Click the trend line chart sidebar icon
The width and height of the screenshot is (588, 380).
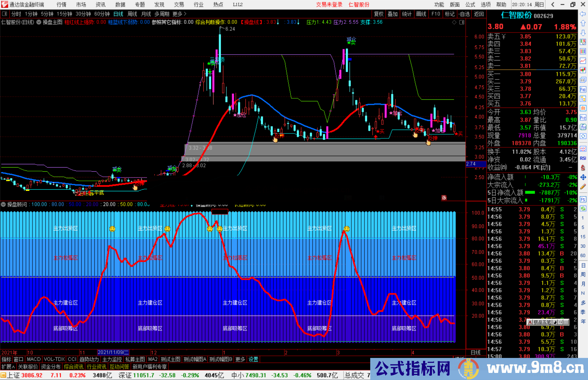(583, 61)
